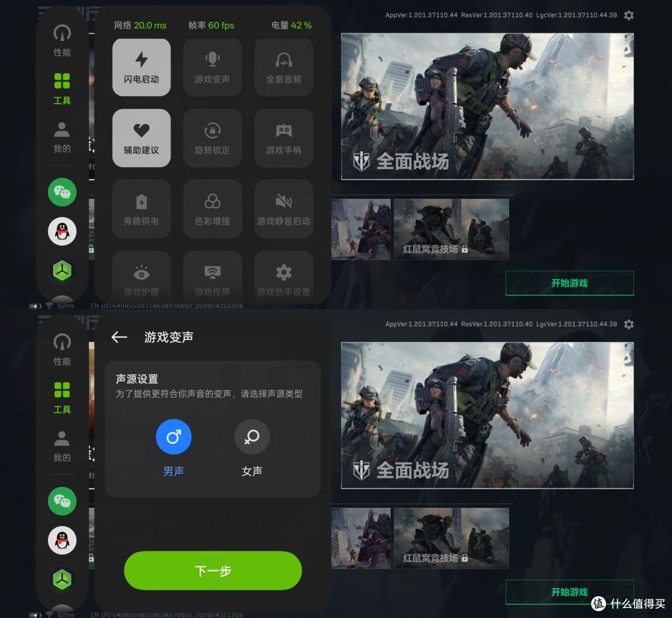The image size is (672, 618).
Task: Open 游戏手柄 gamepad tile
Action: (x=284, y=138)
